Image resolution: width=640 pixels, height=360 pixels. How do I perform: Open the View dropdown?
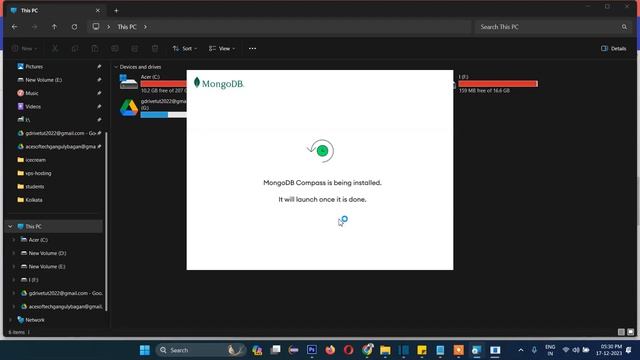[x=222, y=49]
